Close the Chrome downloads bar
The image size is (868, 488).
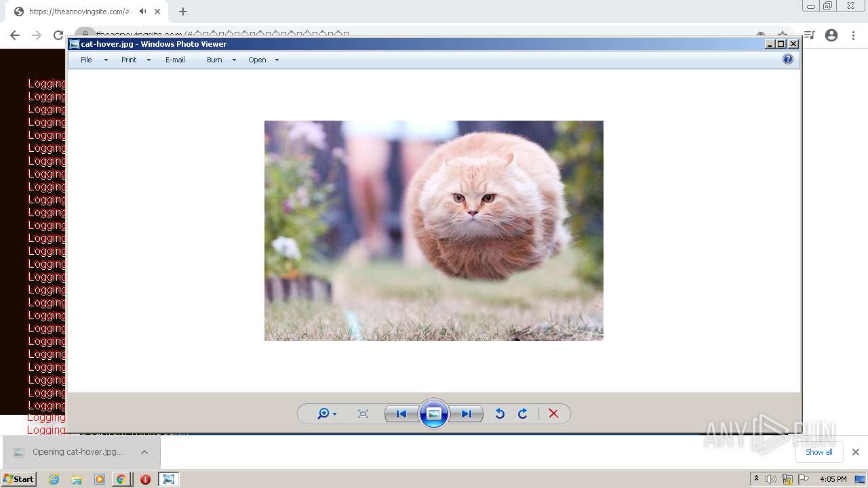pos(856,452)
